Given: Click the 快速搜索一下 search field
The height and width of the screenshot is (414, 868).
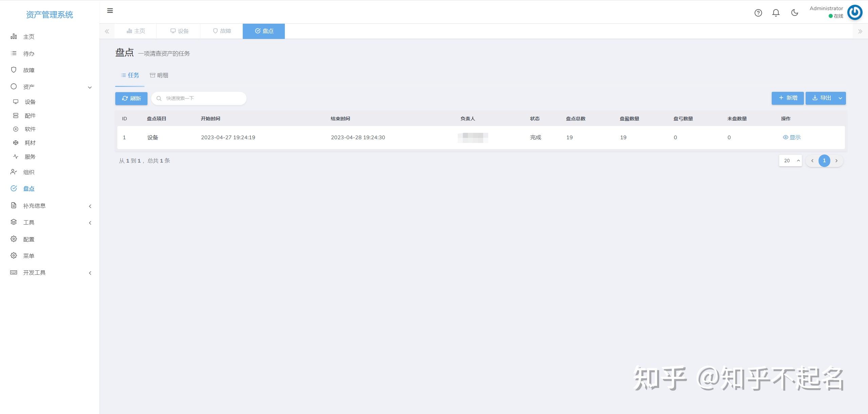Looking at the screenshot, I should 203,99.
